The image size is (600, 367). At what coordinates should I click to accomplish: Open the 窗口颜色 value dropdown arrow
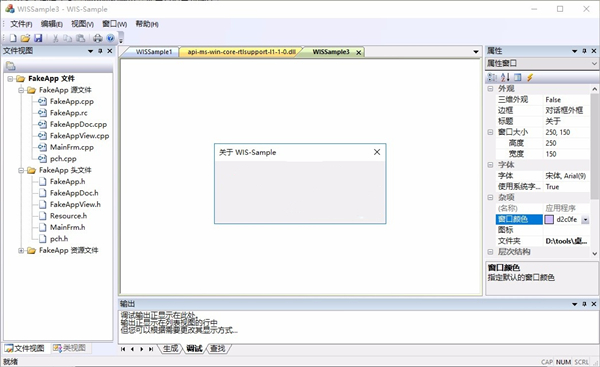pos(585,220)
